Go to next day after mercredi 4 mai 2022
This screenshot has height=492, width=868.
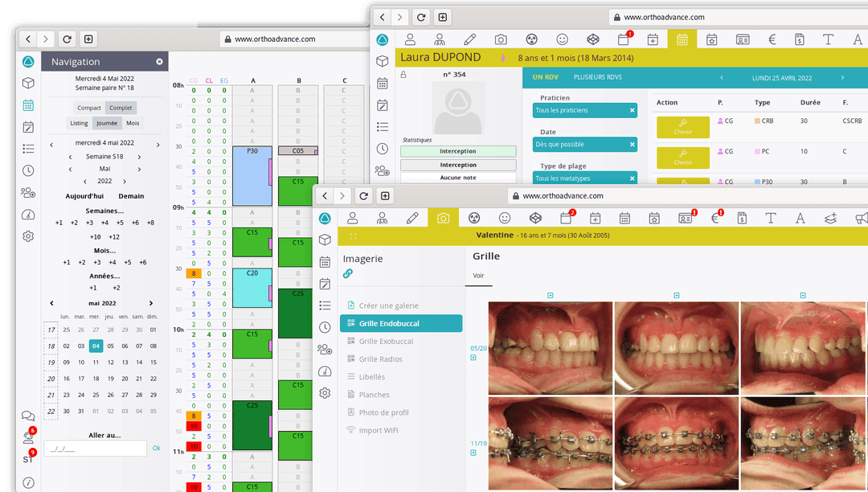tap(158, 145)
